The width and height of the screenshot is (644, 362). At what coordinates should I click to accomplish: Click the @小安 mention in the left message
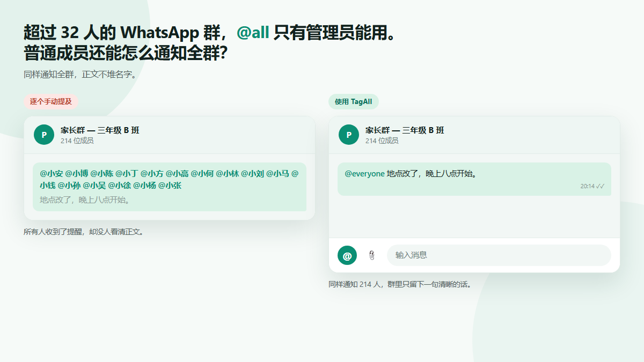point(52,173)
